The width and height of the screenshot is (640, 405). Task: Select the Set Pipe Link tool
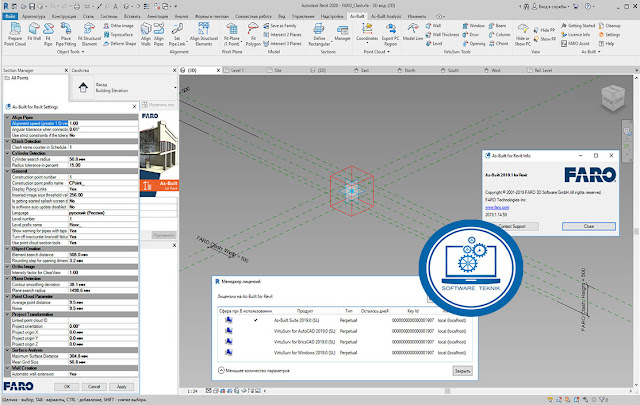pyautogui.click(x=177, y=34)
